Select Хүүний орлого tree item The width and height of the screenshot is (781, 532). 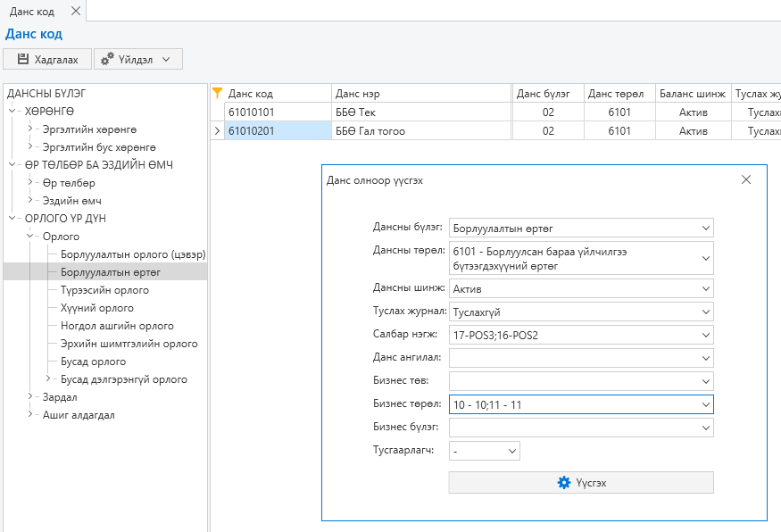(x=97, y=308)
